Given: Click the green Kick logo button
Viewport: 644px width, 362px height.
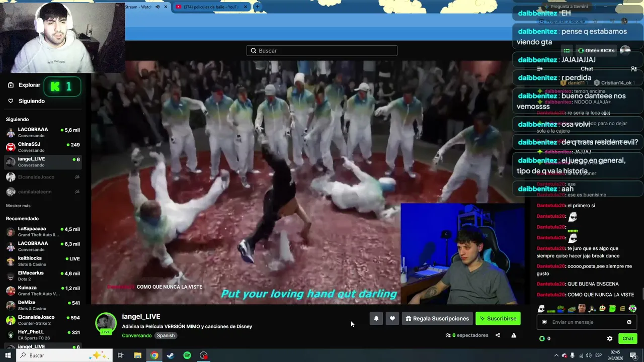Looking at the screenshot, I should click(x=62, y=87).
